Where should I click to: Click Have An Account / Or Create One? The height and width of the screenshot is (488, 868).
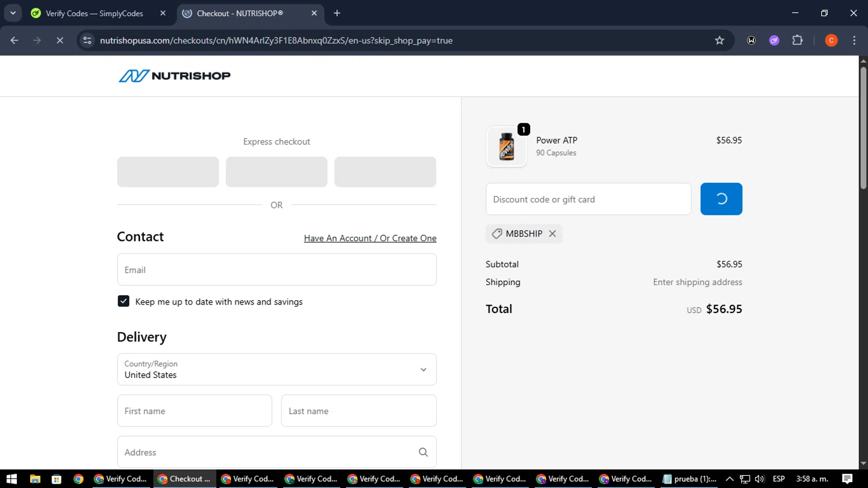tap(370, 239)
